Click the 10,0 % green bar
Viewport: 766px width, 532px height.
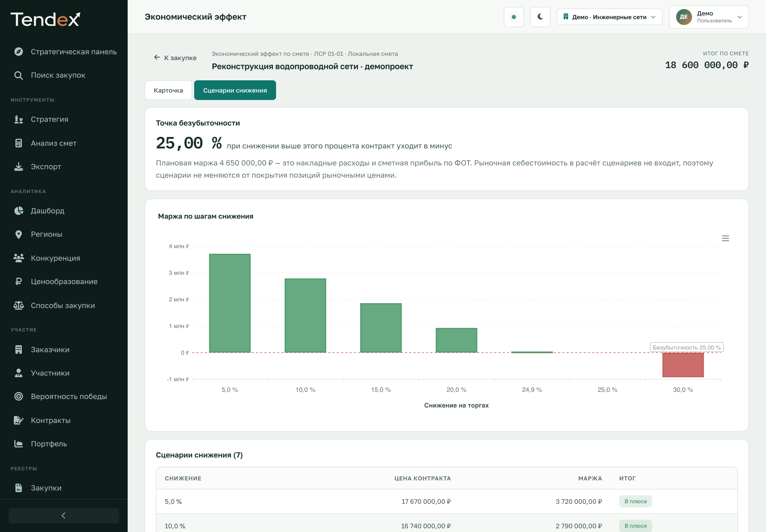pos(305,315)
